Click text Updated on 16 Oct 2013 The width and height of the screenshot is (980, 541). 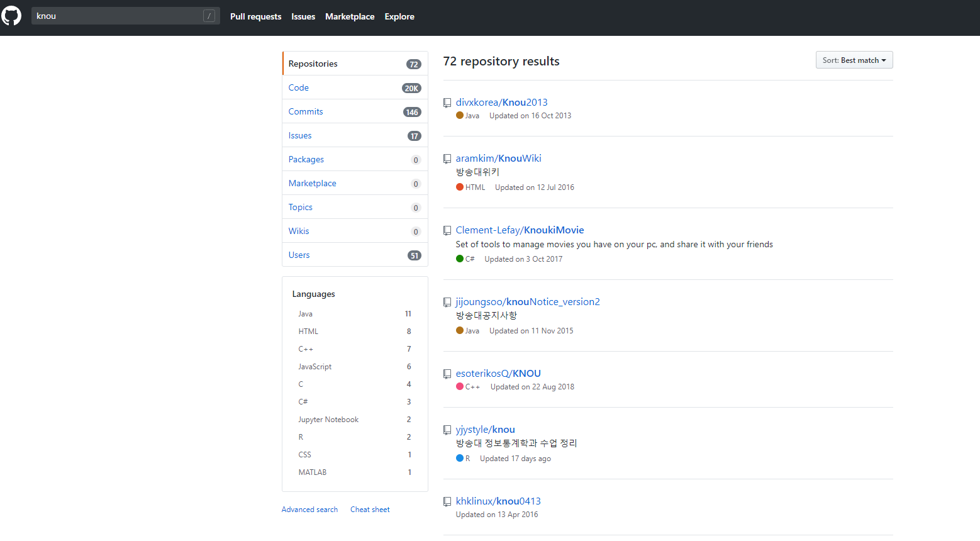coord(530,116)
